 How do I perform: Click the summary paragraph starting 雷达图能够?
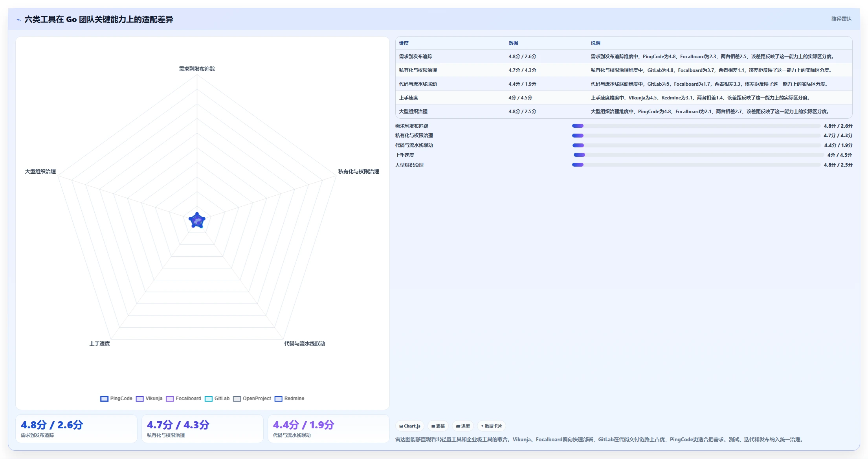pyautogui.click(x=600, y=439)
